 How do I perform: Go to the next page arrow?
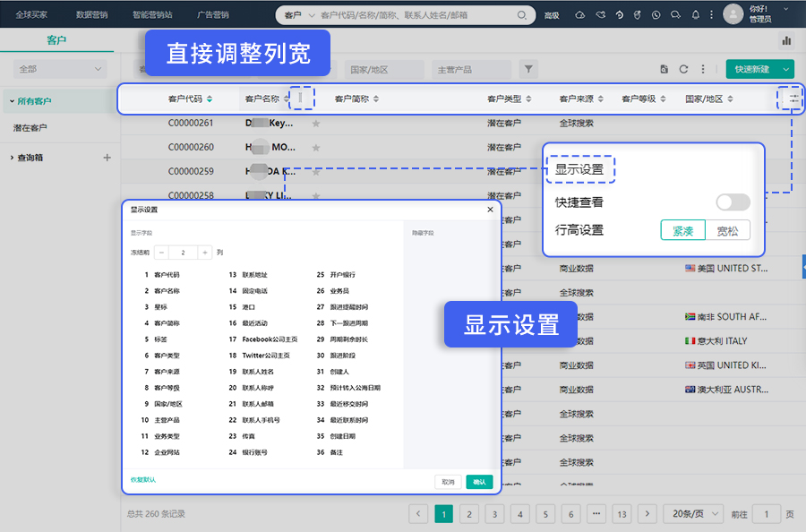tap(647, 513)
